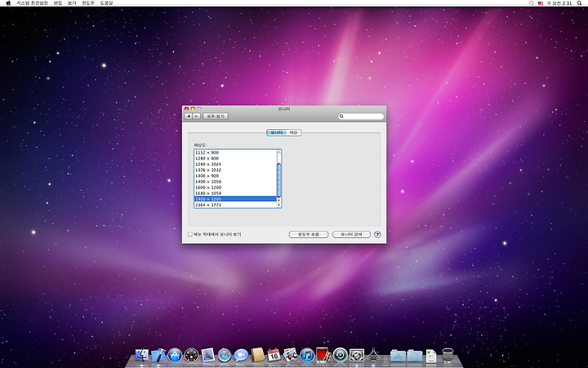Screen dimensions: 588x368
Task: Click the drawing-compass utility dock icon
Action: [373, 355]
